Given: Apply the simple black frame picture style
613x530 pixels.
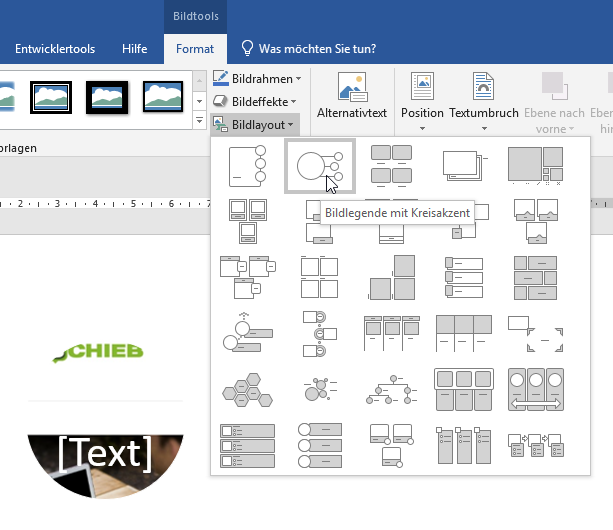Looking at the screenshot, I should [x=163, y=97].
